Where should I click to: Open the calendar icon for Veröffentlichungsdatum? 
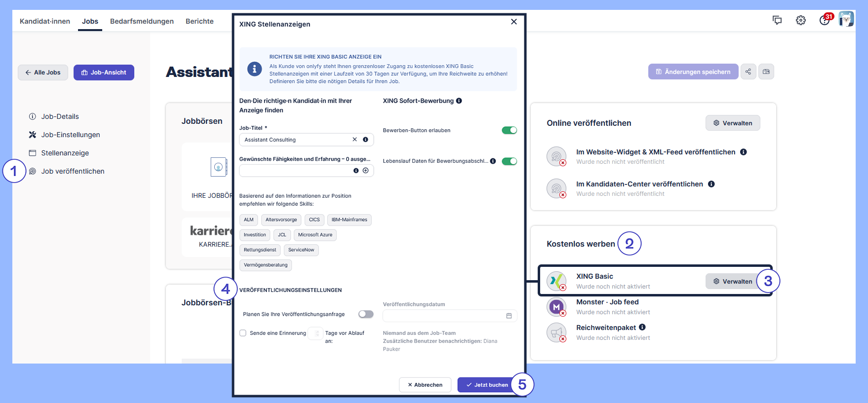509,316
